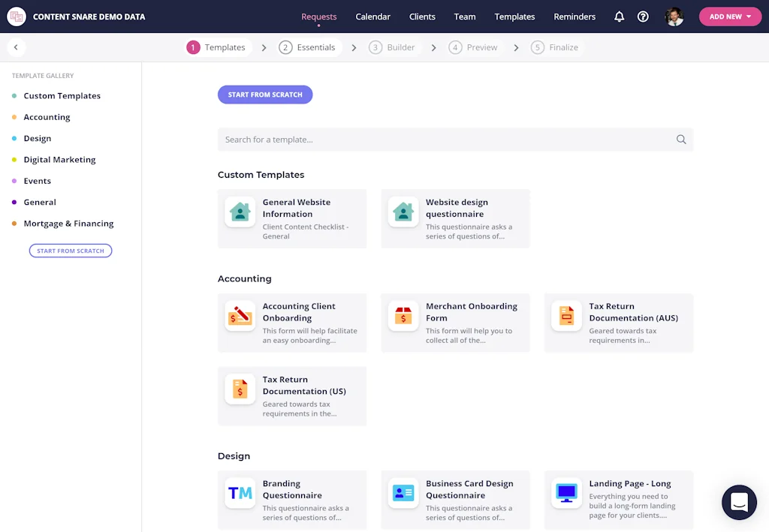Click sidebar outlined Start From Scratch button
769x532 pixels.
[71, 251]
